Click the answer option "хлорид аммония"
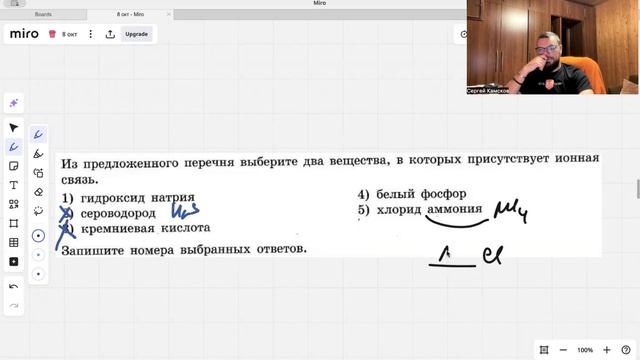The height and width of the screenshot is (360, 640). 429,209
